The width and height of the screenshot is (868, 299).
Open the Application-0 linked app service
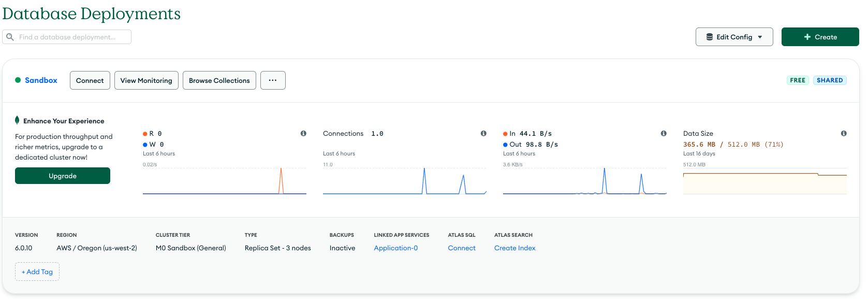tap(395, 248)
